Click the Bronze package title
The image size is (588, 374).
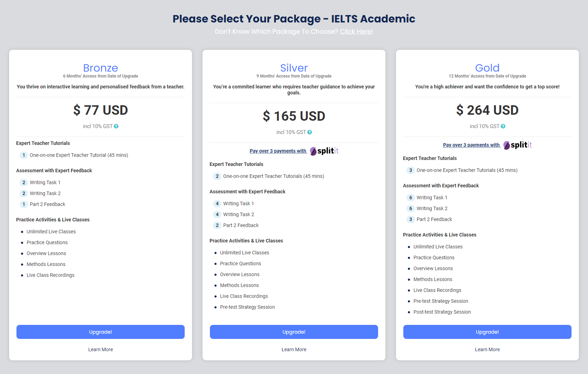tap(101, 68)
